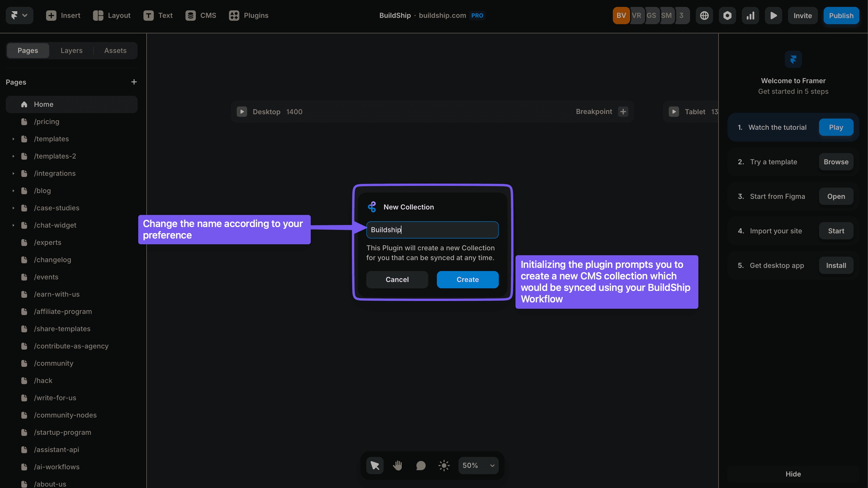Select the /changelog page

point(71,260)
